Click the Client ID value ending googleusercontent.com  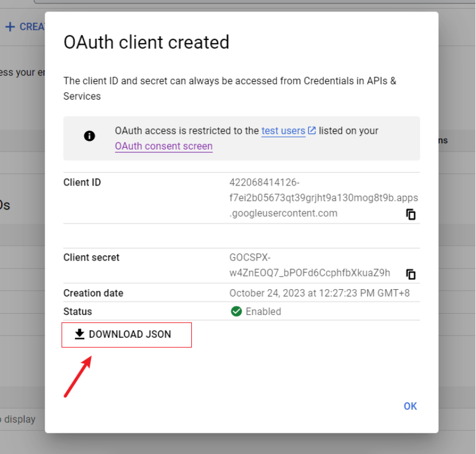click(324, 198)
